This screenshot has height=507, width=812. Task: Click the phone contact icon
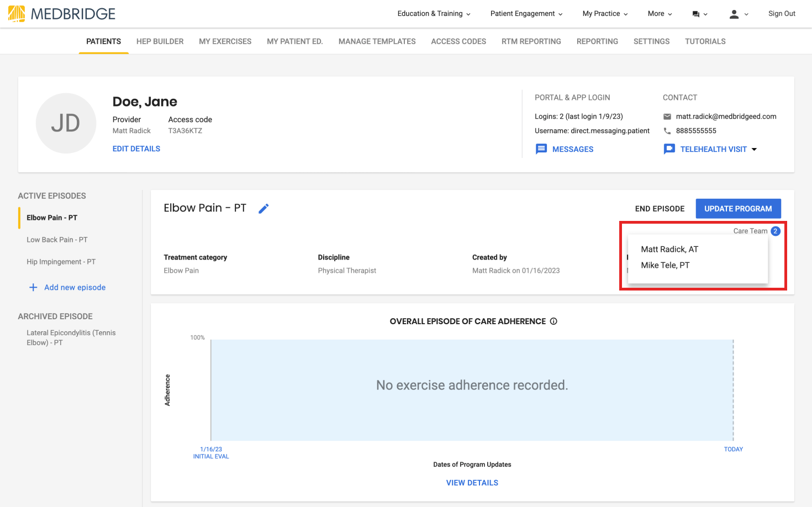pyautogui.click(x=667, y=131)
